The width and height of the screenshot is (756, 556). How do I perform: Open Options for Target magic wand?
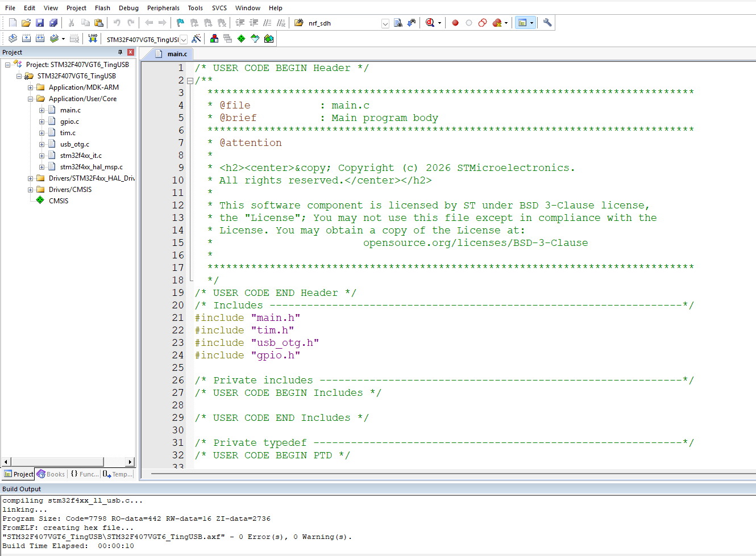pos(196,39)
